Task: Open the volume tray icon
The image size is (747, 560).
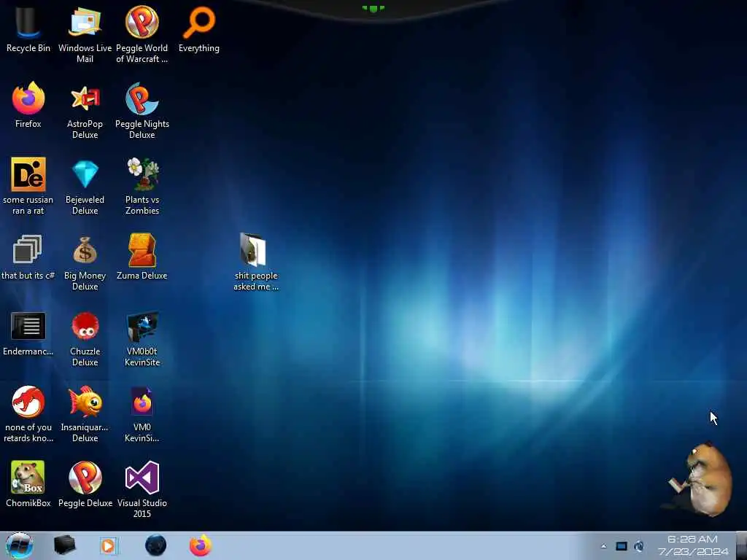Action: point(639,546)
